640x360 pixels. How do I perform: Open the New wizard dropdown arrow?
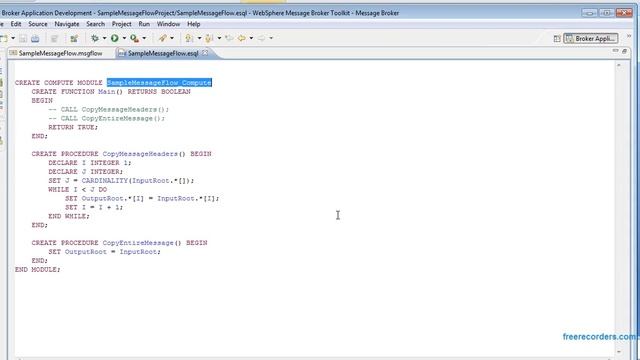pos(13,38)
